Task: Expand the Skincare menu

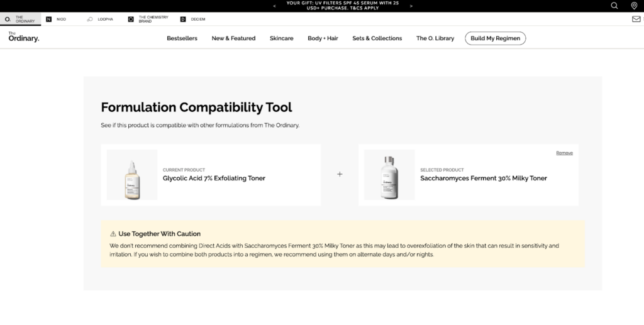Action: click(x=281, y=38)
